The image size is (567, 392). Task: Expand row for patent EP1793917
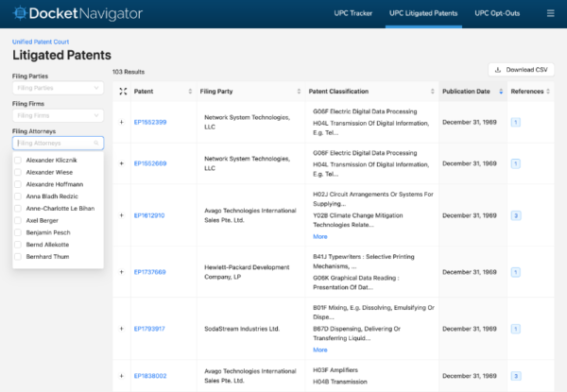click(x=122, y=329)
